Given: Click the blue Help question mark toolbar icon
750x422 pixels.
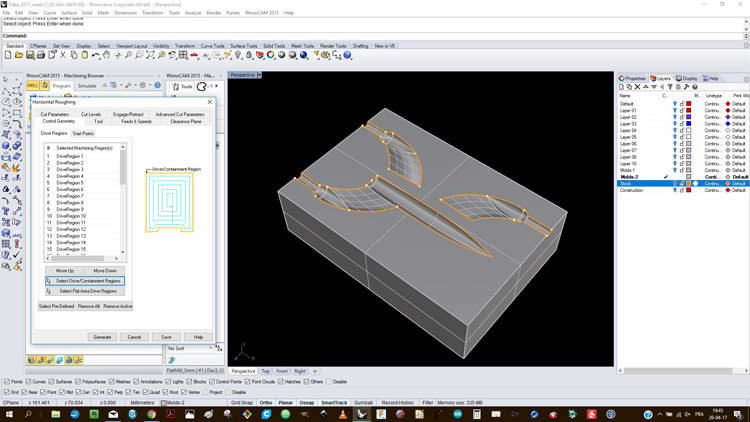Looking at the screenshot, I should coord(348,56).
